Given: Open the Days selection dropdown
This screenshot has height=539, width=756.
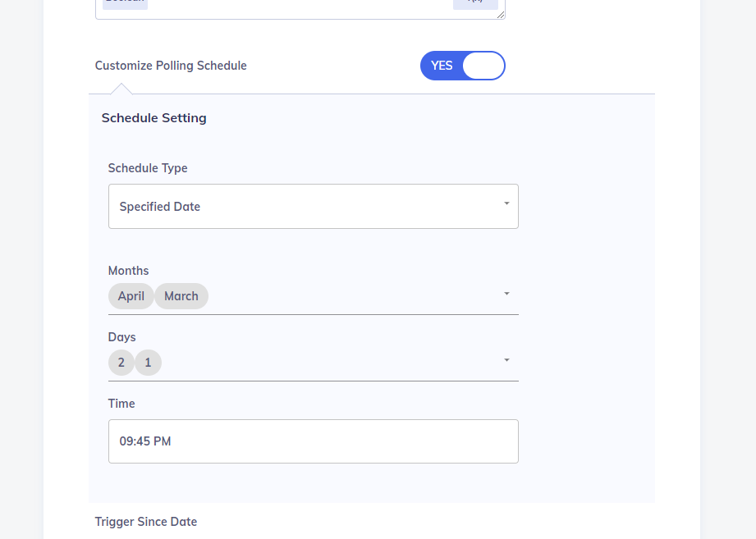Looking at the screenshot, I should pyautogui.click(x=328, y=359).
